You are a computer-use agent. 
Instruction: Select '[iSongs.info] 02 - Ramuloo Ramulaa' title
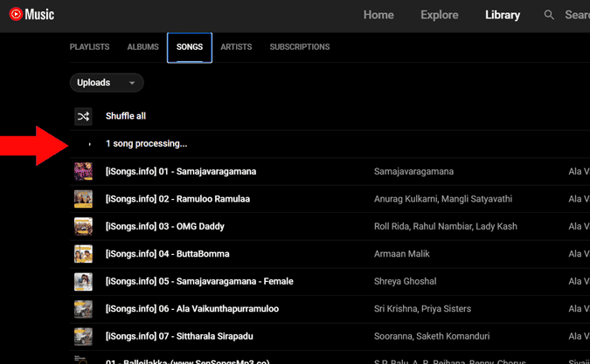pyautogui.click(x=177, y=199)
